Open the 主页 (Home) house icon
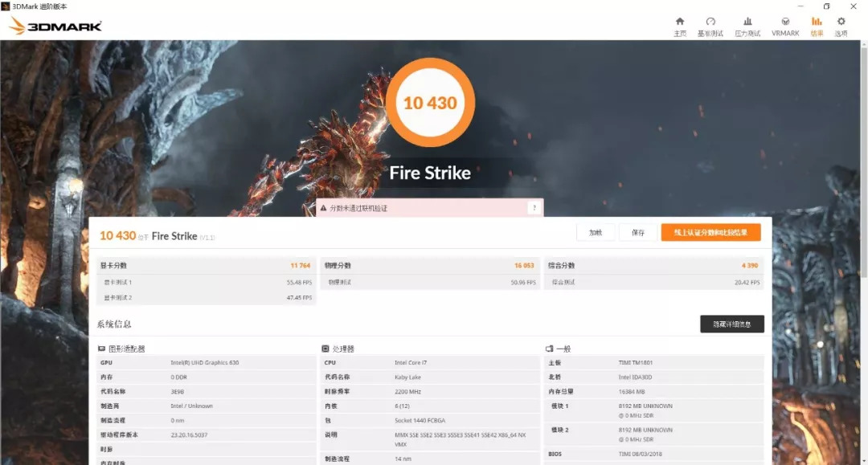 coord(679,24)
